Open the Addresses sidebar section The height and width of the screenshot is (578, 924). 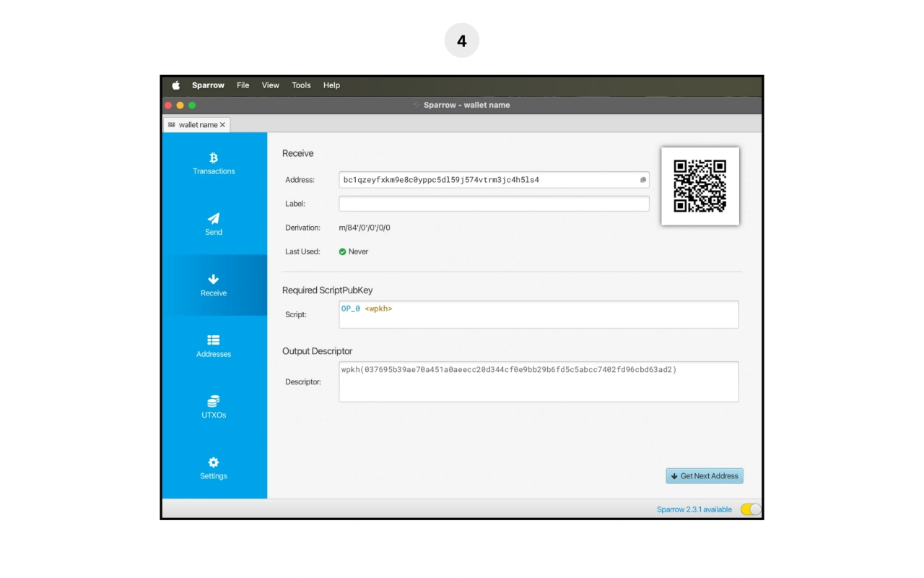[x=214, y=346]
